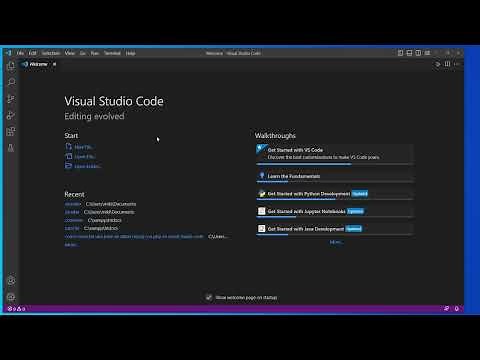Open the Run and Debug view
Image resolution: width=480 pixels, height=360 pixels.
pos(11,115)
